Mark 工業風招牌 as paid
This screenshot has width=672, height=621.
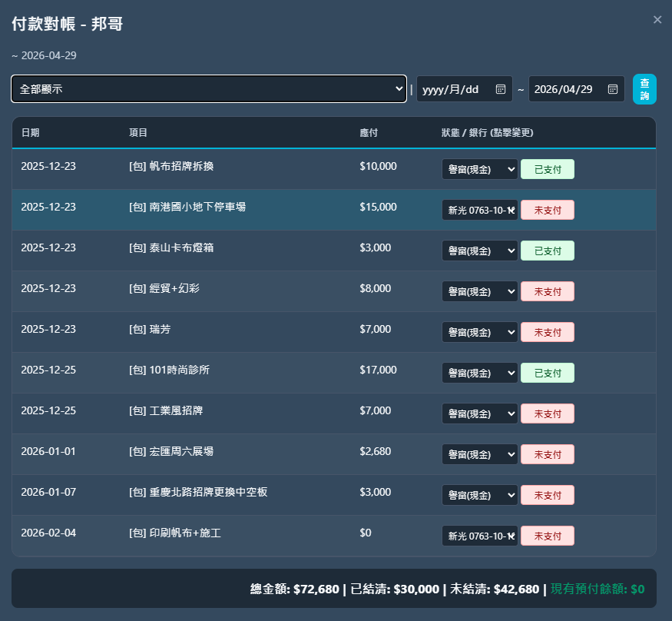coord(547,413)
